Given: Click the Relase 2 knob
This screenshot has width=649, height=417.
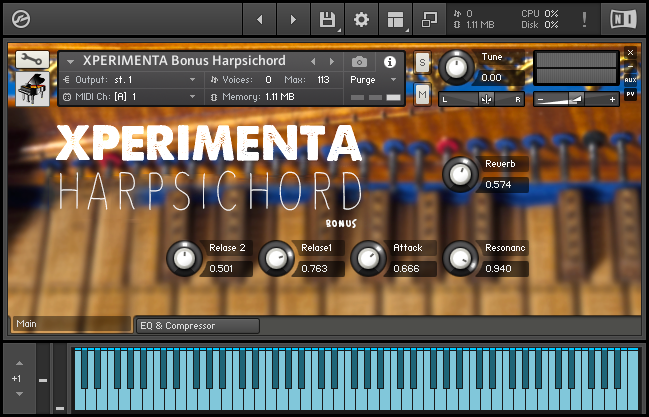Looking at the screenshot, I should 184,258.
